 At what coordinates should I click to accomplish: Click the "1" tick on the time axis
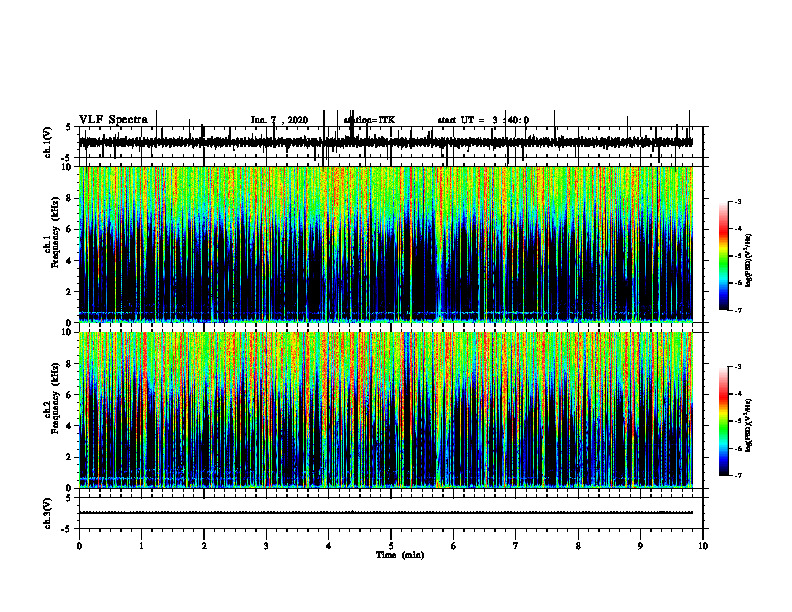(141, 546)
